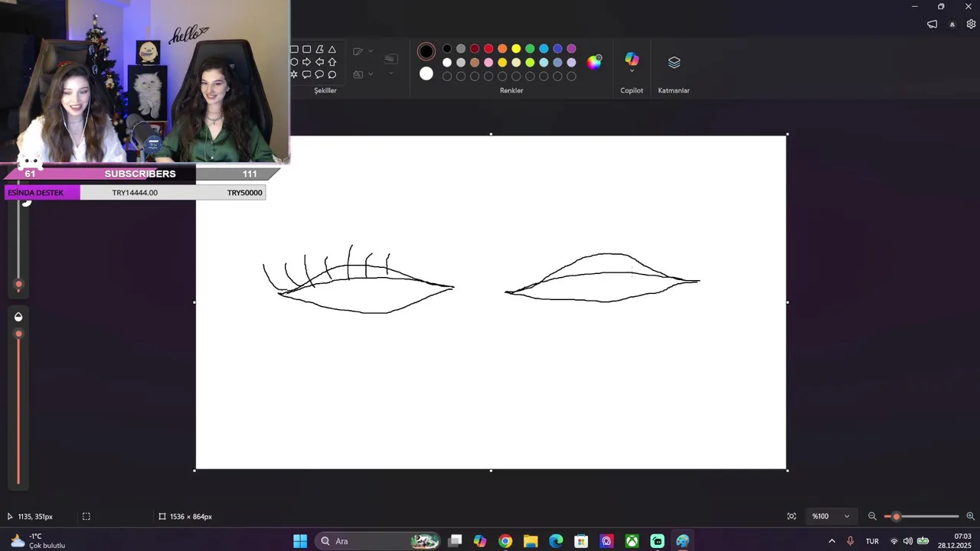The width and height of the screenshot is (980, 551).
Task: Expand the Copilot dropdown chevron
Action: click(632, 71)
